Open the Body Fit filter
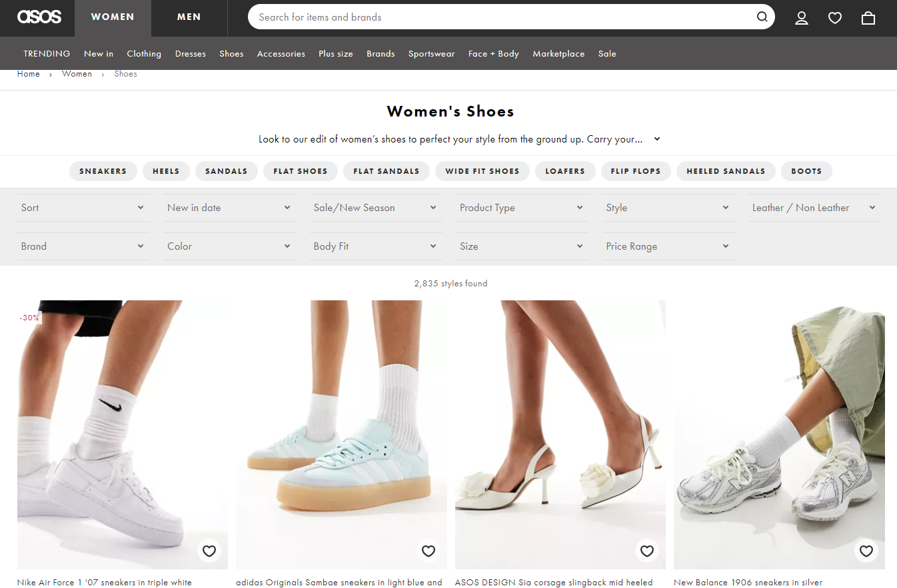 click(x=375, y=246)
